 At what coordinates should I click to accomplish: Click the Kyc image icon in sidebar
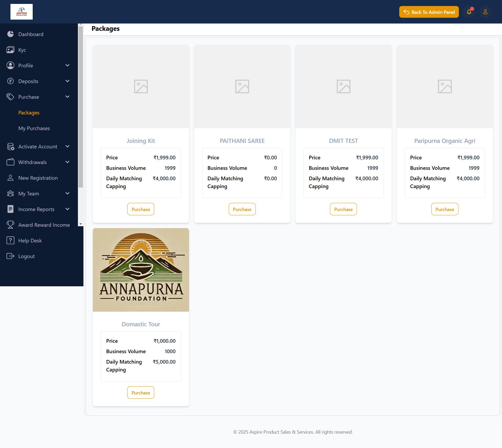[10, 50]
